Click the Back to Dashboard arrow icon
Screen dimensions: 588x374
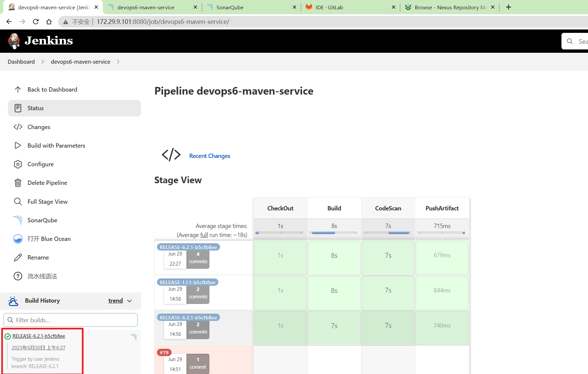18,90
